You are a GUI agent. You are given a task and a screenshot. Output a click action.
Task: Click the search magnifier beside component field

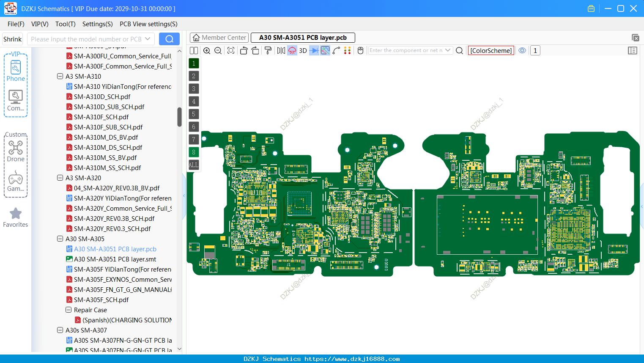point(460,51)
